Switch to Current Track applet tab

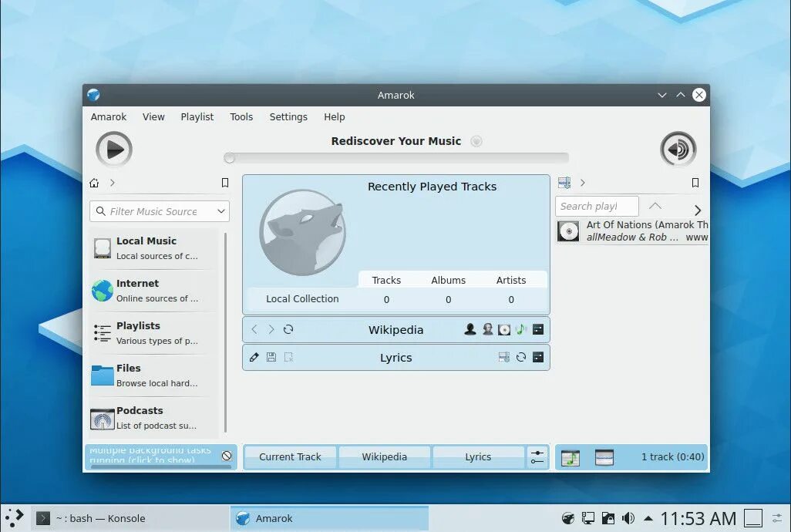tap(290, 457)
